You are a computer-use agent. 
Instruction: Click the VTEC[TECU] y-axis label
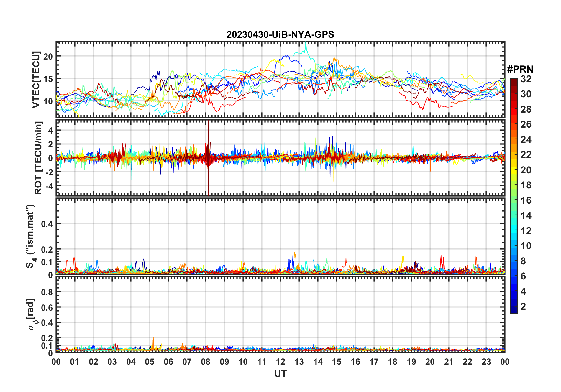click(x=36, y=80)
